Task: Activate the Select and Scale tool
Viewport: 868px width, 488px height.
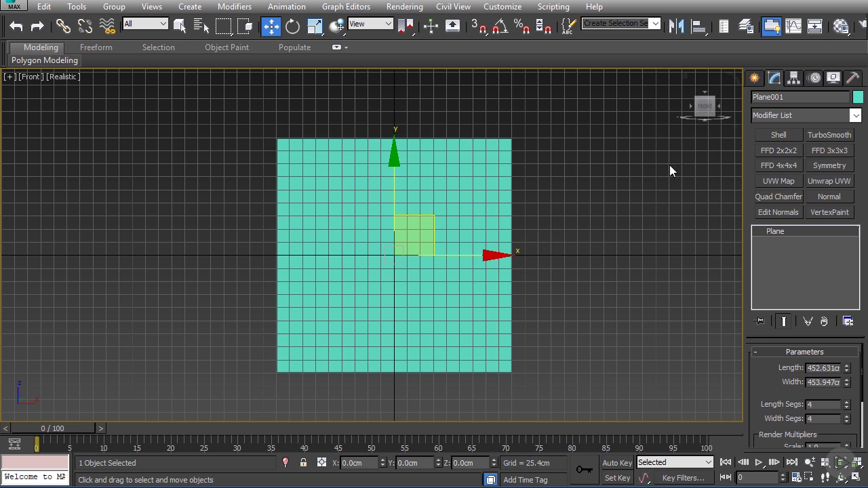Action: tap(315, 26)
